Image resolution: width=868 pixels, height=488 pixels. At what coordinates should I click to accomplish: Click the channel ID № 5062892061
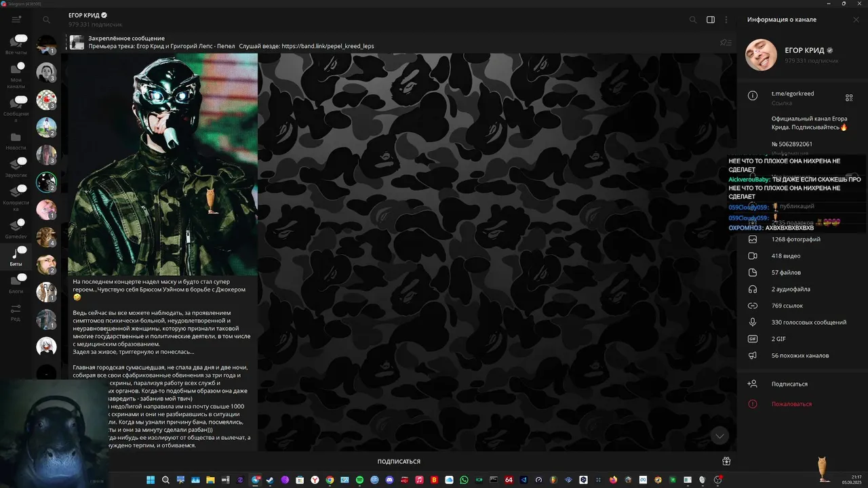792,144
